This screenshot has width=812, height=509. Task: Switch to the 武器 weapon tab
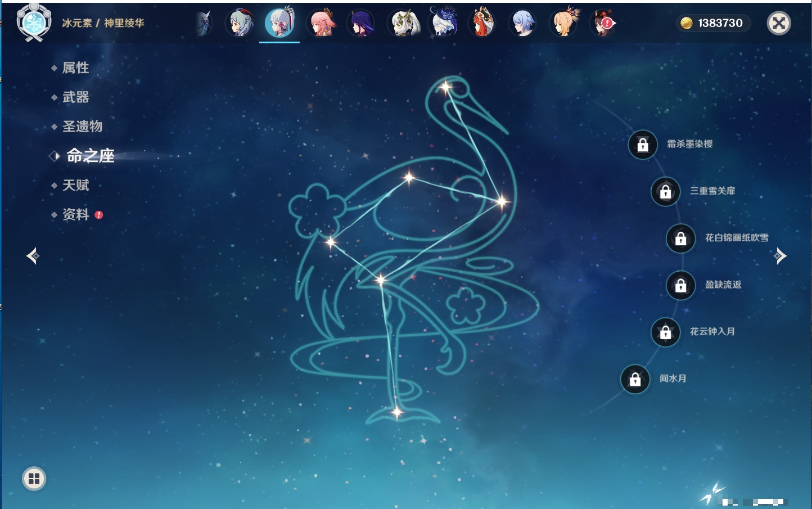75,97
